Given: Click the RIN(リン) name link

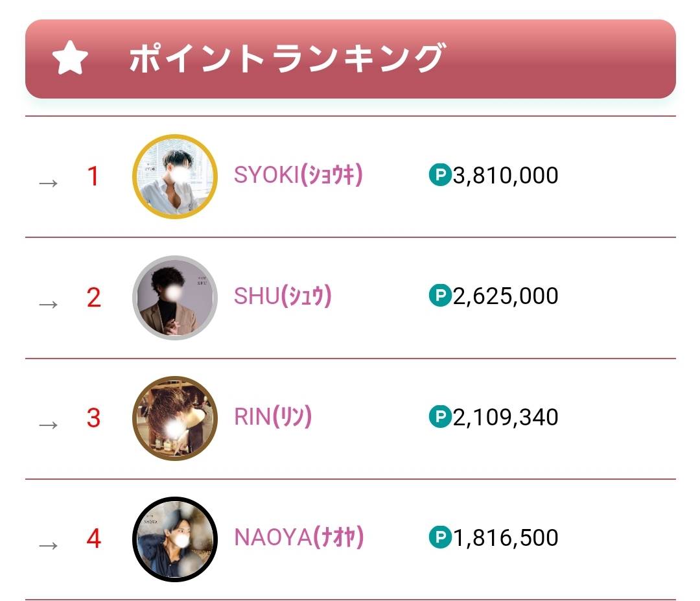Looking at the screenshot, I should click(273, 417).
